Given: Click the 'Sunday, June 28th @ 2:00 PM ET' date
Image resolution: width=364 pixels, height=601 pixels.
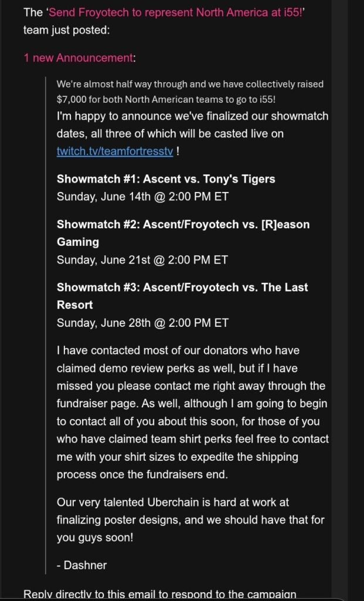Looking at the screenshot, I should pos(142,323).
